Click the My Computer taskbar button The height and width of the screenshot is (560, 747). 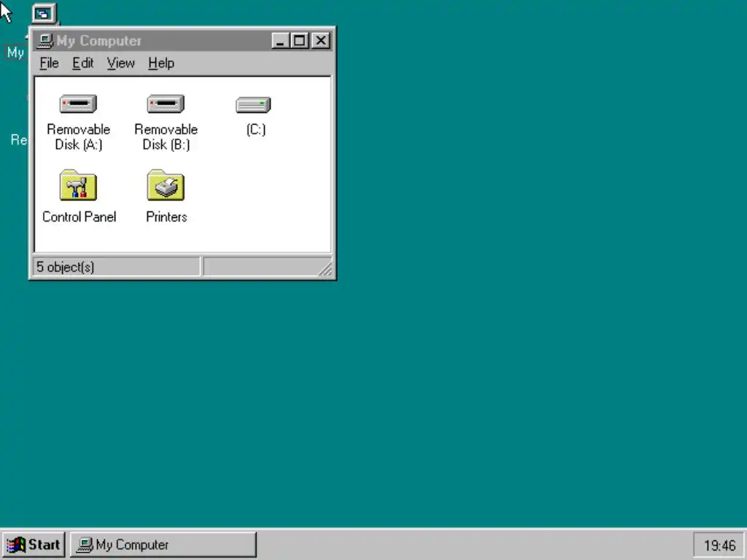point(163,545)
